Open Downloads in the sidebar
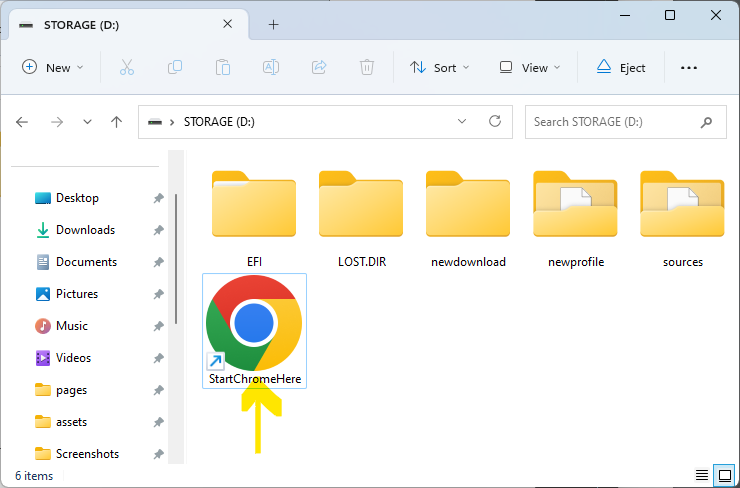 pyautogui.click(x=85, y=230)
